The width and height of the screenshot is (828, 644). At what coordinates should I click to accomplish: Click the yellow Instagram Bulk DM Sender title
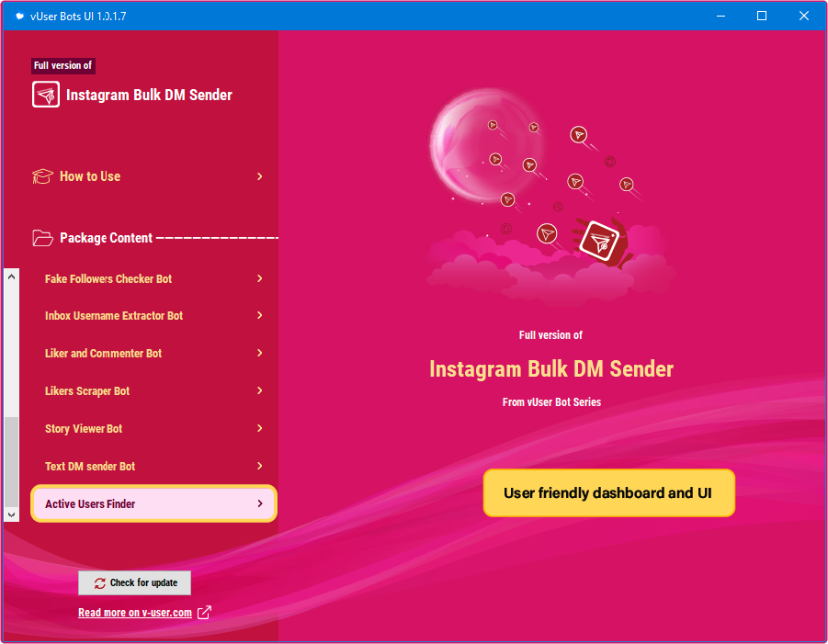click(551, 369)
